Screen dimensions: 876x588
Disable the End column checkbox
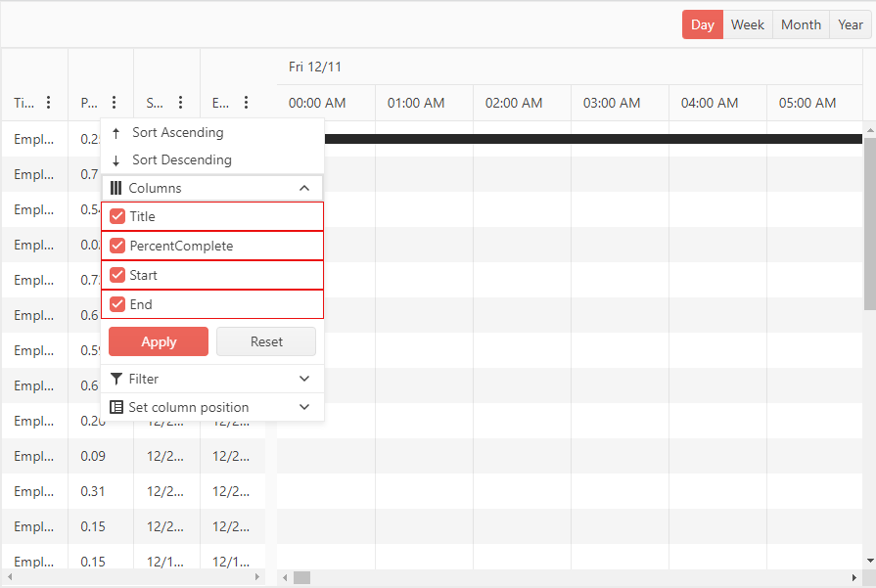117,304
